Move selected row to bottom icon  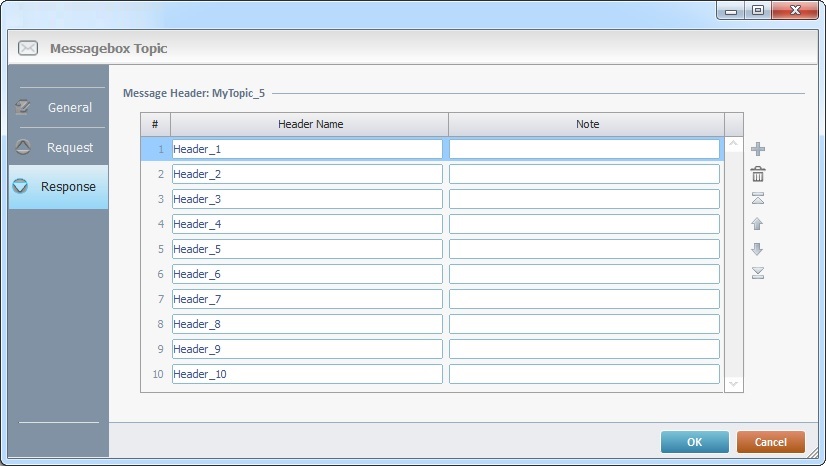click(758, 273)
